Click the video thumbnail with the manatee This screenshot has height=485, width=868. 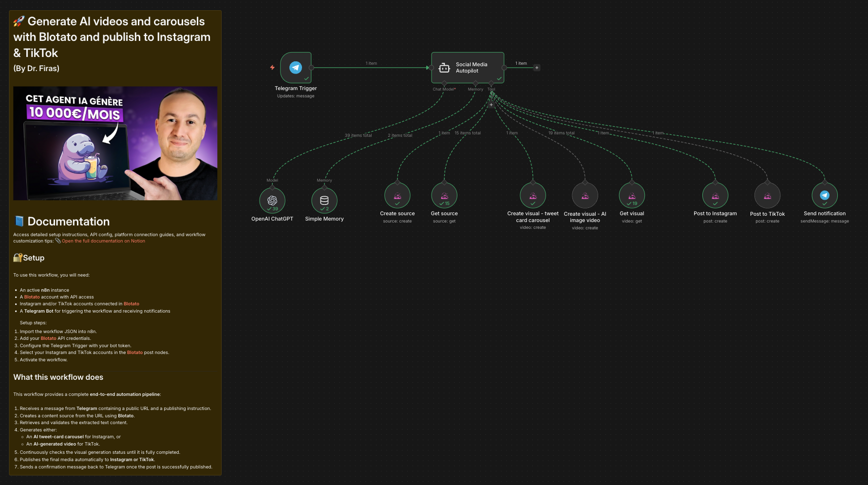coord(115,144)
